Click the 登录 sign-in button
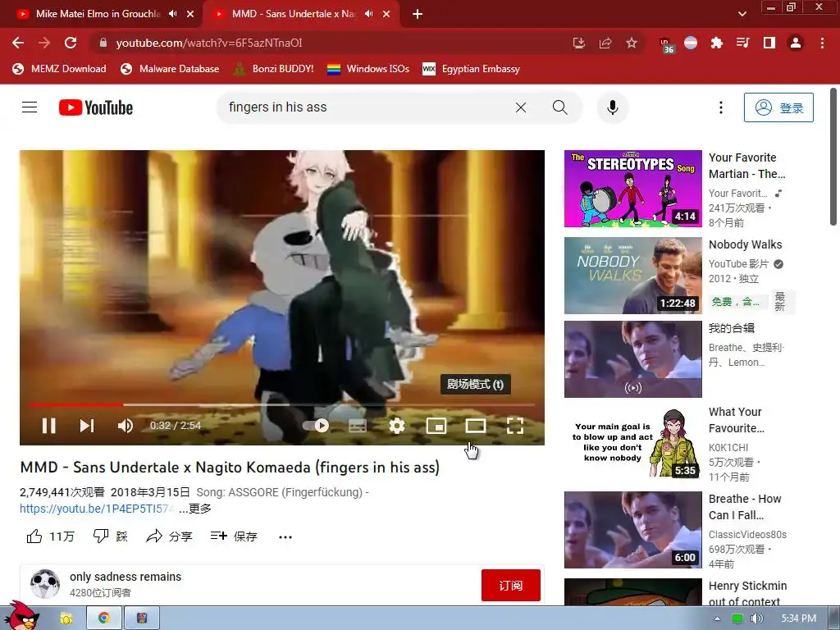This screenshot has width=840, height=630. point(778,107)
